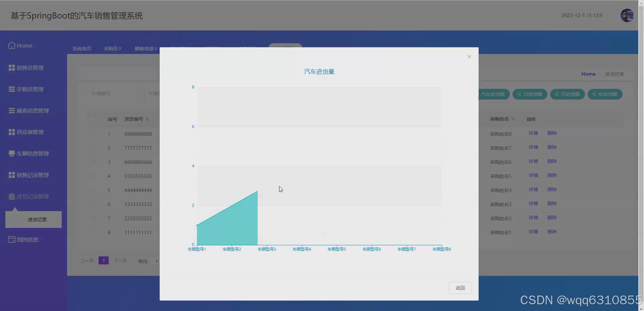Click the 返回 button in dialog
Screen dimensions: 644x311
[x=460, y=288]
